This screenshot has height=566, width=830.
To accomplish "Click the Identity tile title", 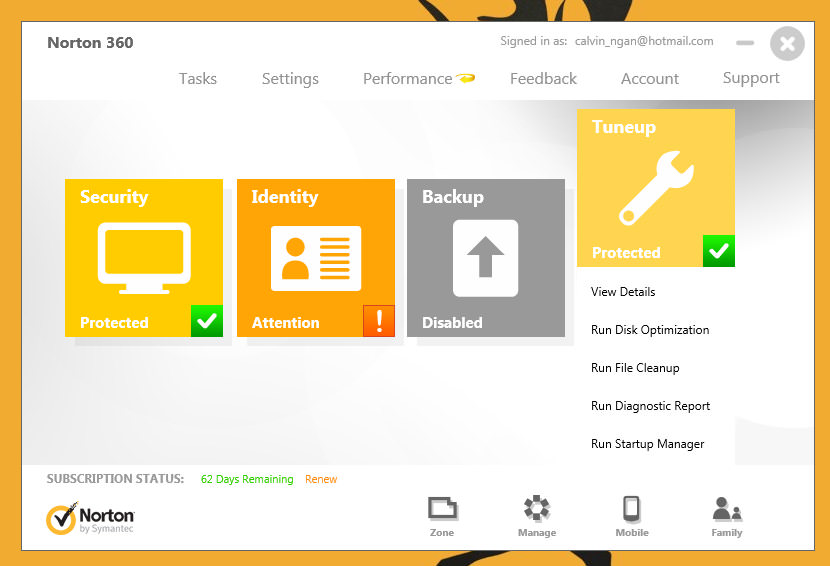I will 285,197.
